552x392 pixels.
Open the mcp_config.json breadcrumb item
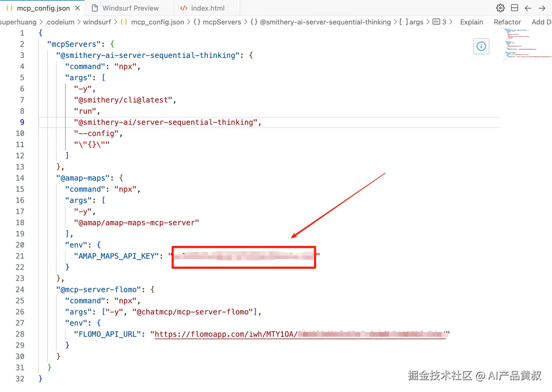(152, 22)
